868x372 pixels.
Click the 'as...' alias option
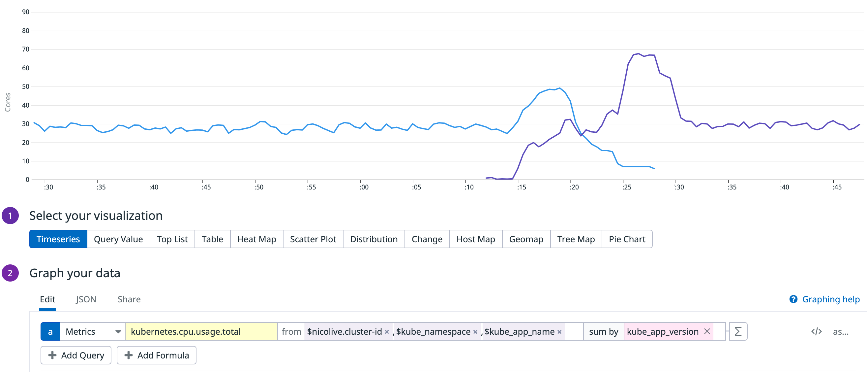coord(840,331)
